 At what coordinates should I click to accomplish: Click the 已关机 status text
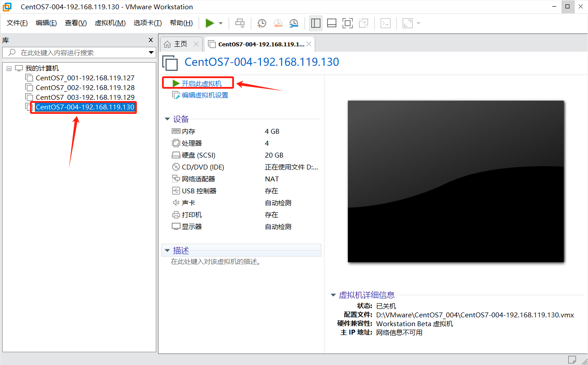386,306
